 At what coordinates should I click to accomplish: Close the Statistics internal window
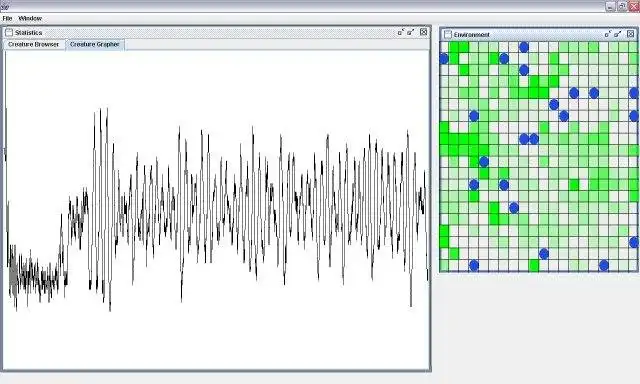[424, 32]
